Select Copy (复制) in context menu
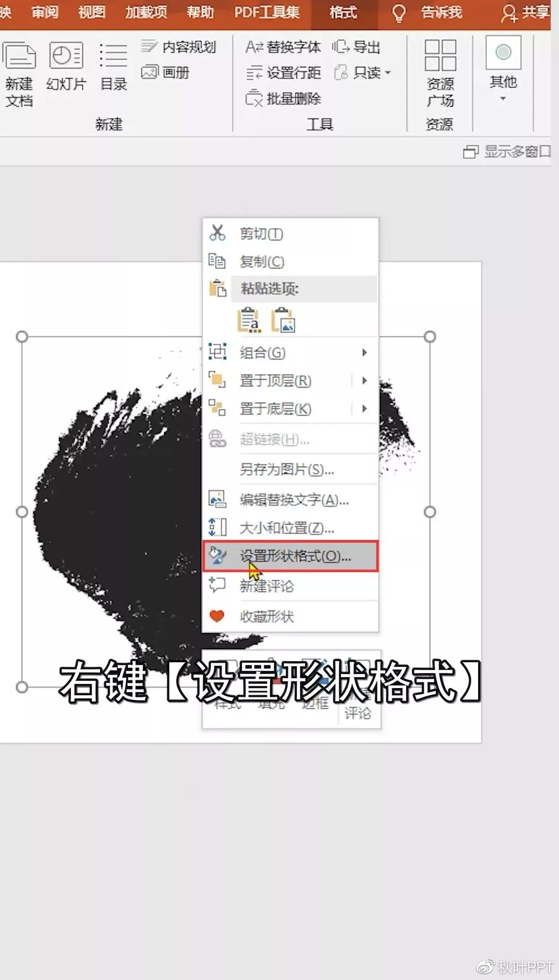 click(x=290, y=261)
